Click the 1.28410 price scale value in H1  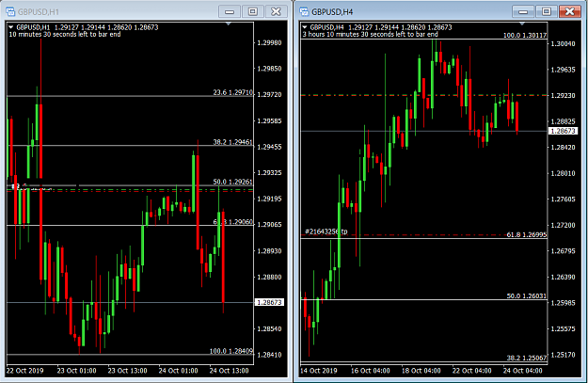pos(269,355)
